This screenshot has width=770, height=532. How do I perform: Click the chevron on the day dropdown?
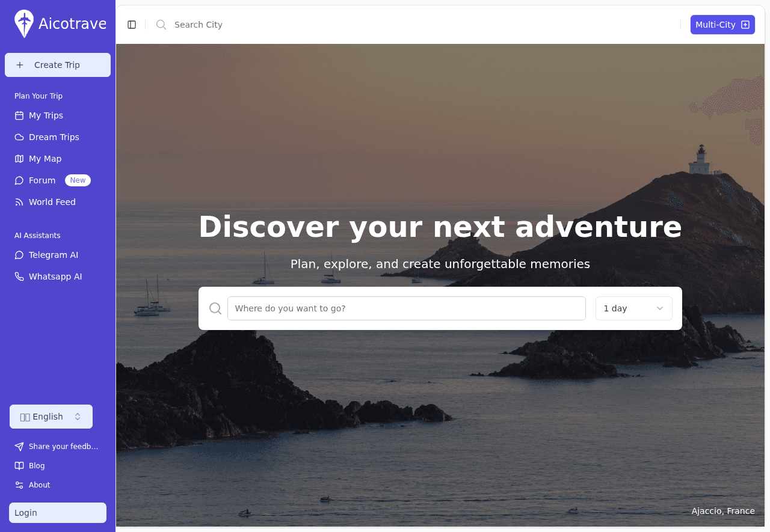pos(660,308)
